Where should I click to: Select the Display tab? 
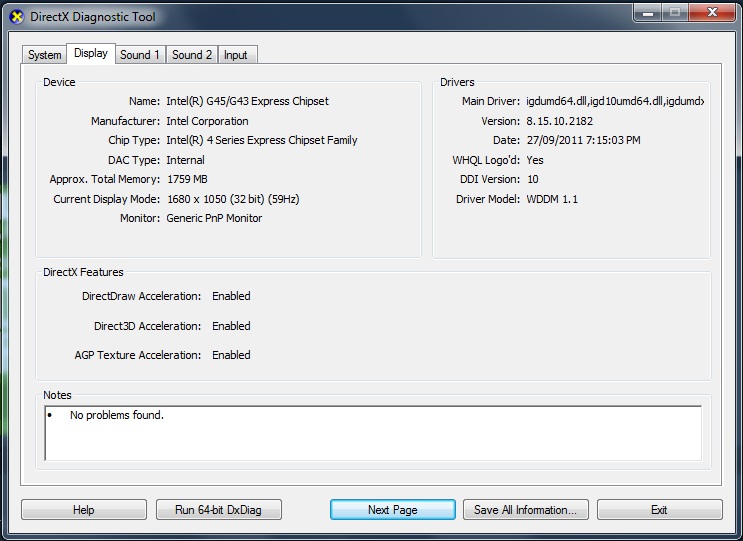point(91,53)
